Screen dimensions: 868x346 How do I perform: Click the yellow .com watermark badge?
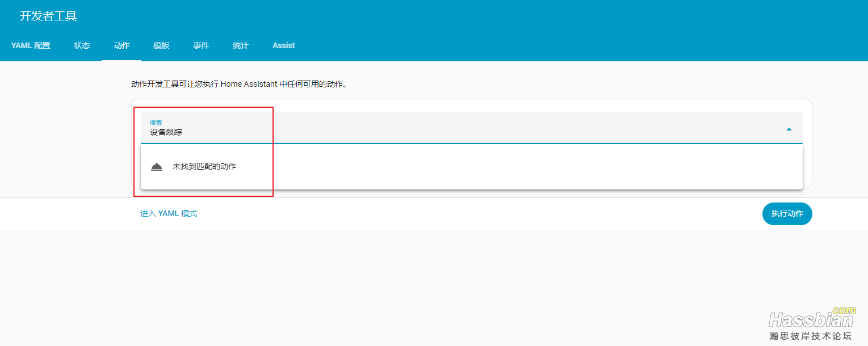pyautogui.click(x=844, y=310)
